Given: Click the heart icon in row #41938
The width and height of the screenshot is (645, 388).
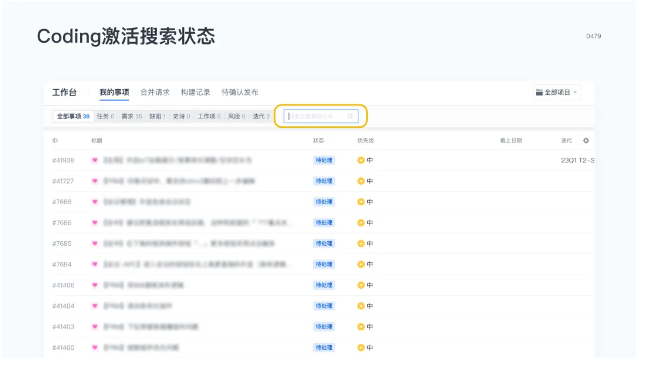Looking at the screenshot, I should point(95,160).
